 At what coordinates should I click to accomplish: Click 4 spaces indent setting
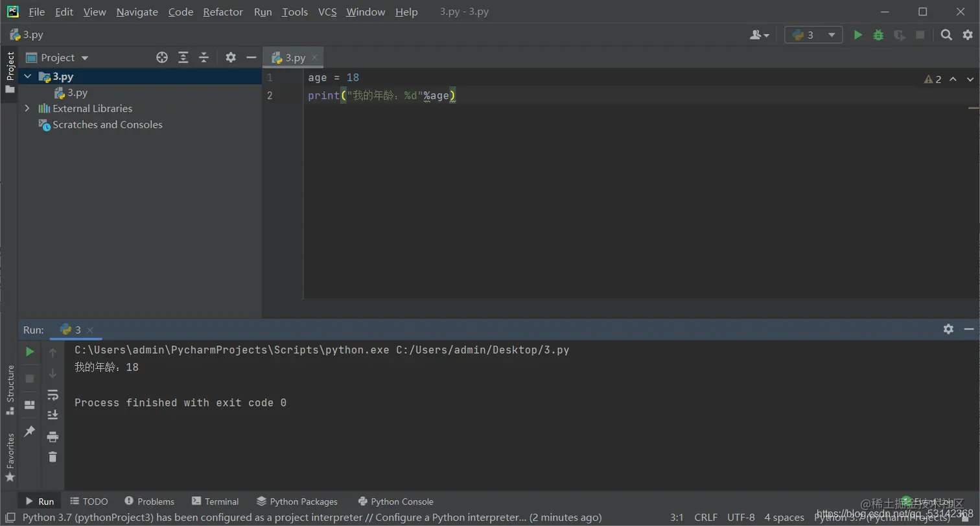pyautogui.click(x=784, y=518)
